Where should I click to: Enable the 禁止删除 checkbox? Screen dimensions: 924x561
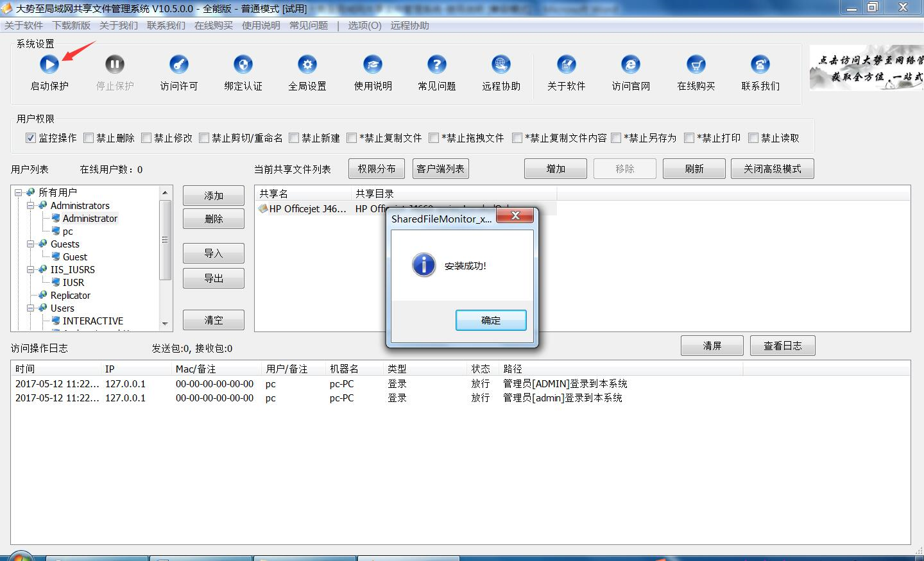pyautogui.click(x=89, y=138)
